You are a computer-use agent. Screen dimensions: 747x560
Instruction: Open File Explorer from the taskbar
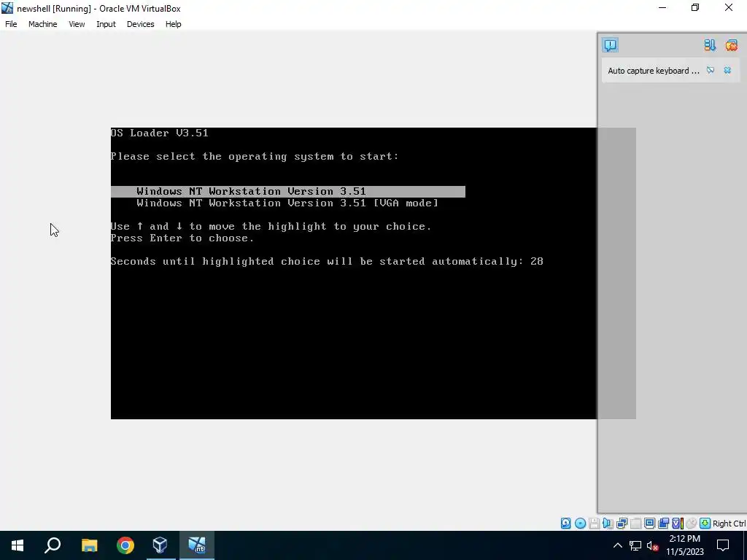pos(89,545)
